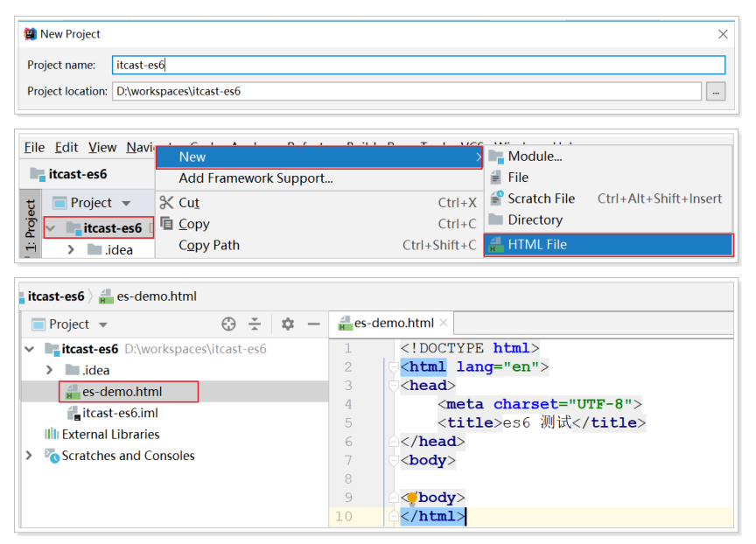Open Project view dropdown in bottom panel
This screenshot has height=544, width=756.
click(102, 324)
